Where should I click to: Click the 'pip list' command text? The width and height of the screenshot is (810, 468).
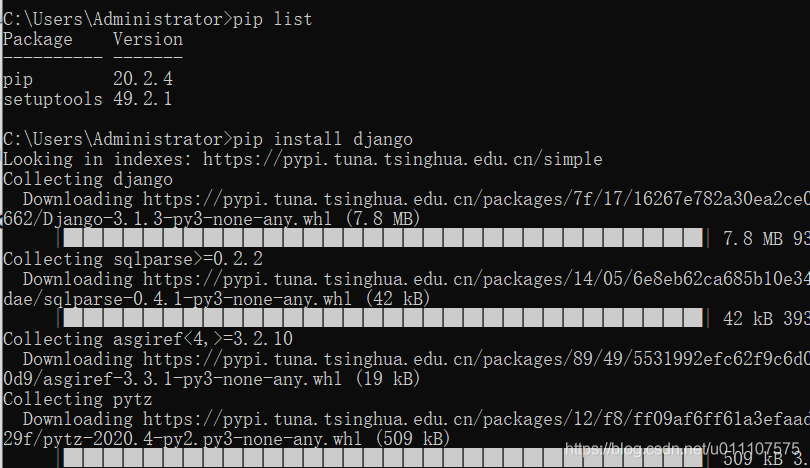click(x=272, y=19)
